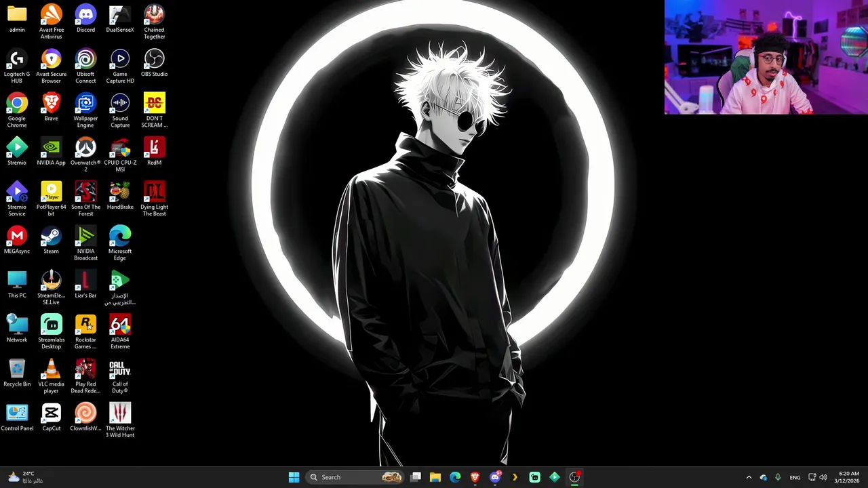Launch Sound Capture shortcut
Viewport: 868px width, 488px height.
click(120, 110)
